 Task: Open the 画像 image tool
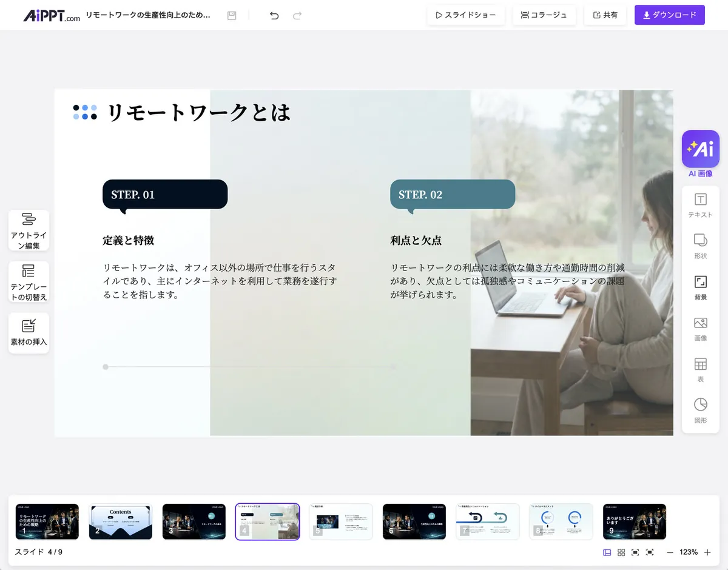coord(700,329)
